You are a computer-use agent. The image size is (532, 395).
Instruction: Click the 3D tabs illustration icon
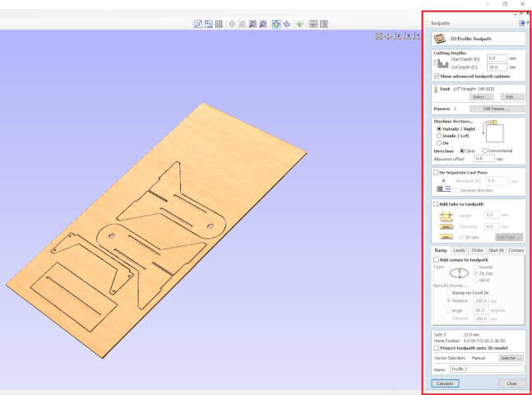click(446, 237)
